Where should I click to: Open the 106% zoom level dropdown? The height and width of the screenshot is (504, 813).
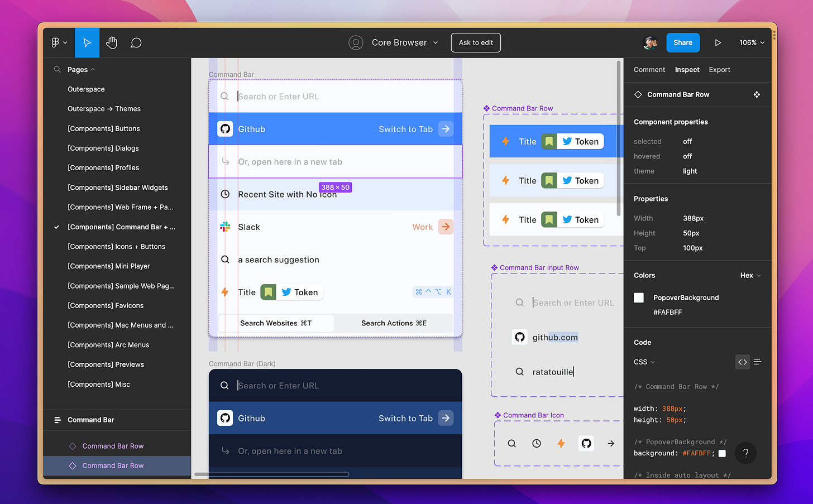point(752,42)
